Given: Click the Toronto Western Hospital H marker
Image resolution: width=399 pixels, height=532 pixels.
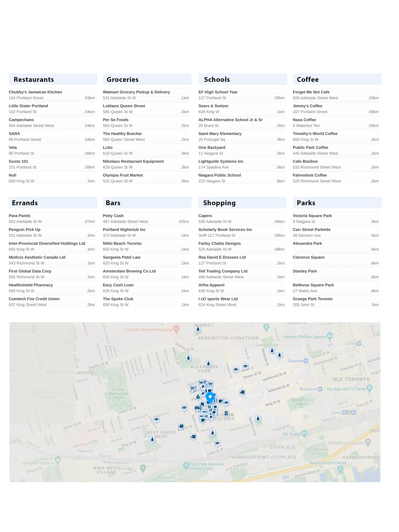Looking at the screenshot, I should click(176, 328).
